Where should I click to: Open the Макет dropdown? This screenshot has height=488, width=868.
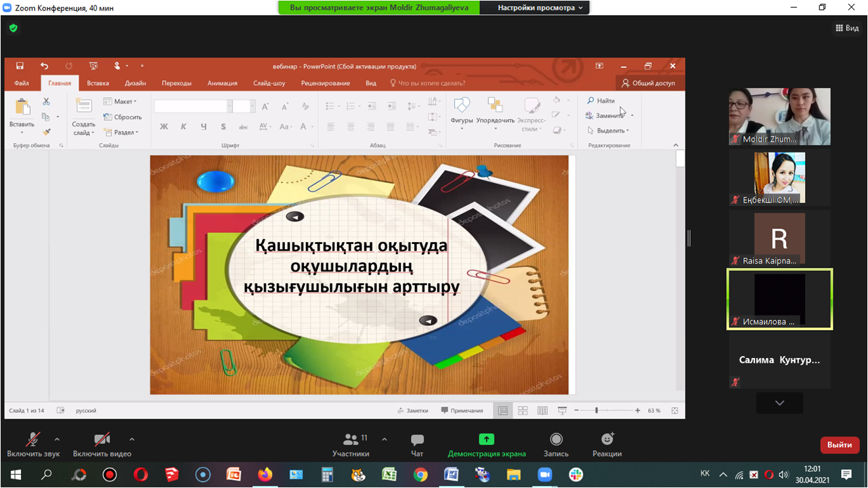tap(119, 101)
